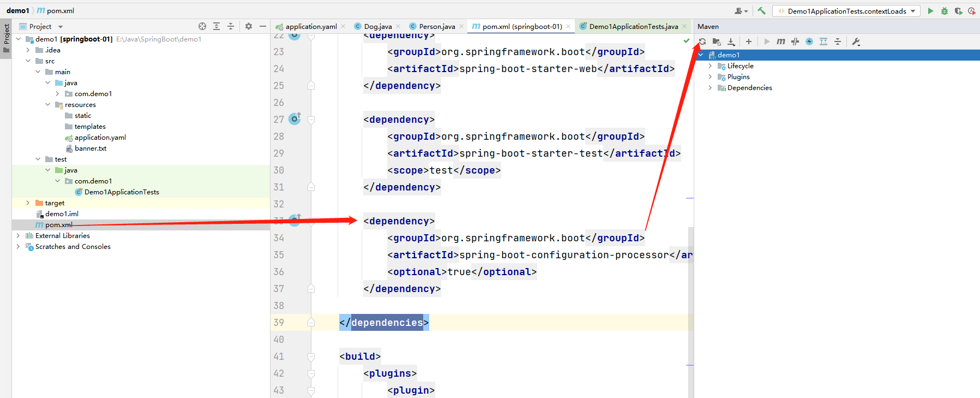This screenshot has width=980, height=398.
Task: Click pom.xml breadcrumb in navigation bar
Action: click(x=56, y=10)
